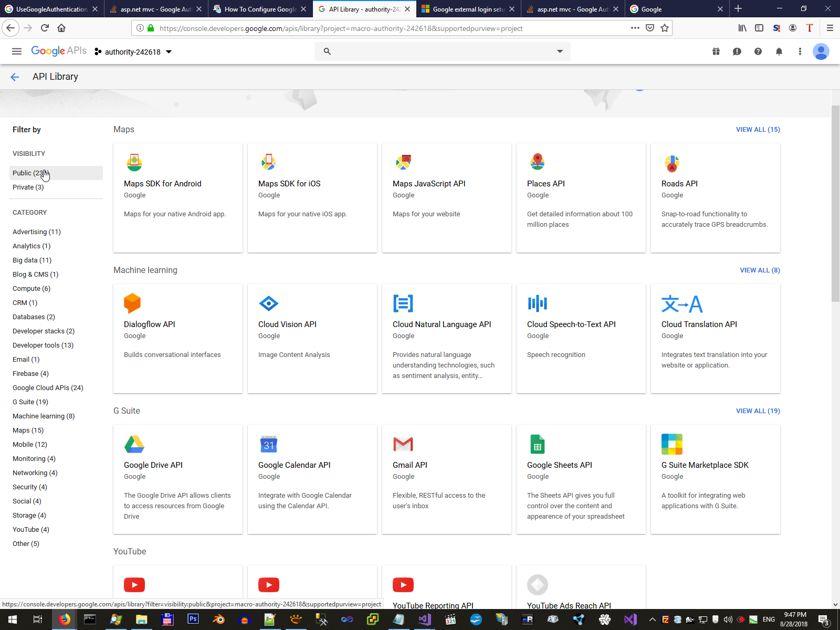Go back using the API Library back arrow
This screenshot has width=840, height=630.
15,77
